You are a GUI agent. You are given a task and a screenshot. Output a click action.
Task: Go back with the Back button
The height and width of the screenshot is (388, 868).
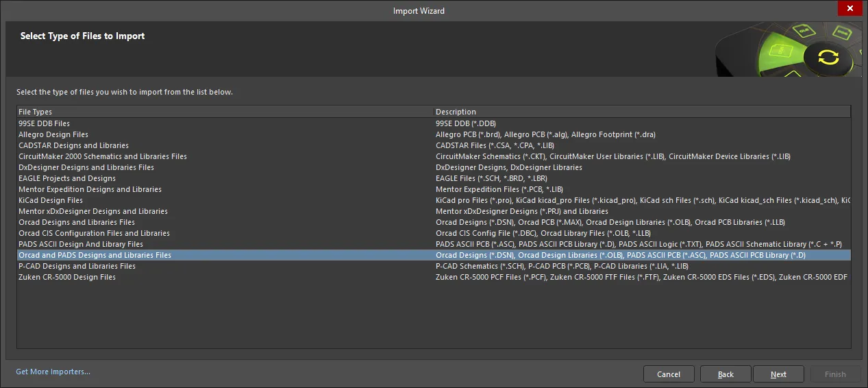point(726,374)
